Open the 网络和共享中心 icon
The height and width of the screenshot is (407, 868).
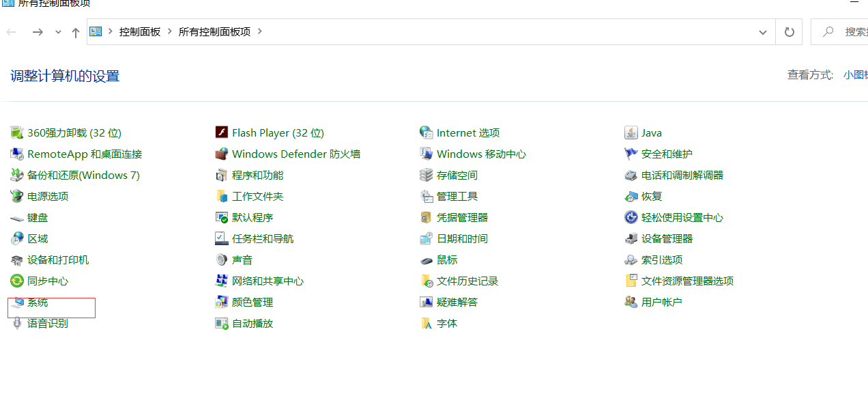coord(222,281)
